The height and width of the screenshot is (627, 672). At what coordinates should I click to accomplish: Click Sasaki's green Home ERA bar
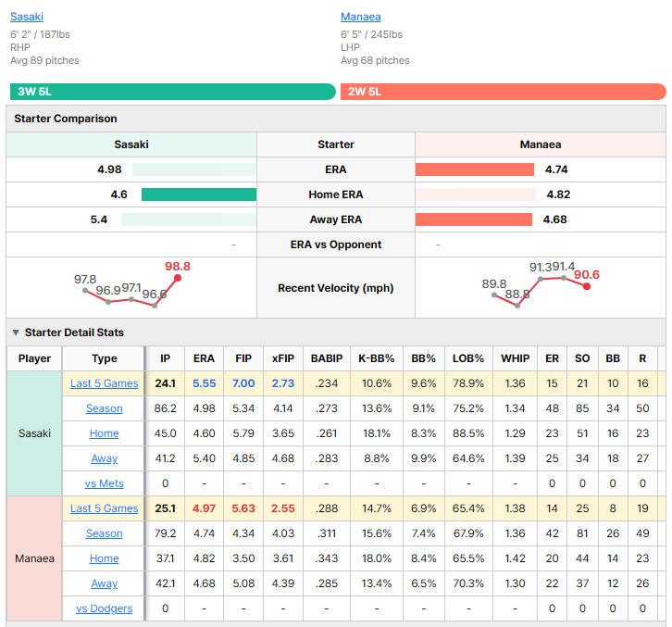click(199, 194)
